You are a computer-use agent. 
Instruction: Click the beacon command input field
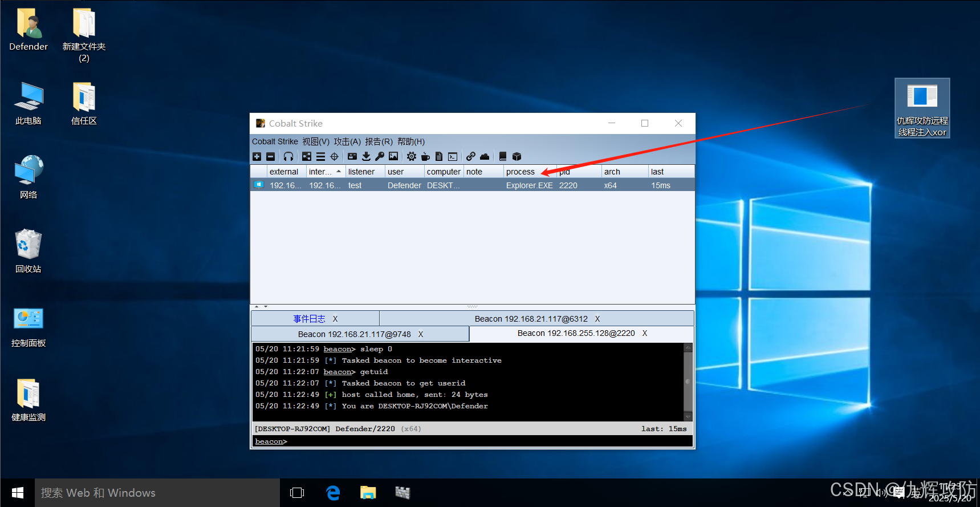click(472, 441)
